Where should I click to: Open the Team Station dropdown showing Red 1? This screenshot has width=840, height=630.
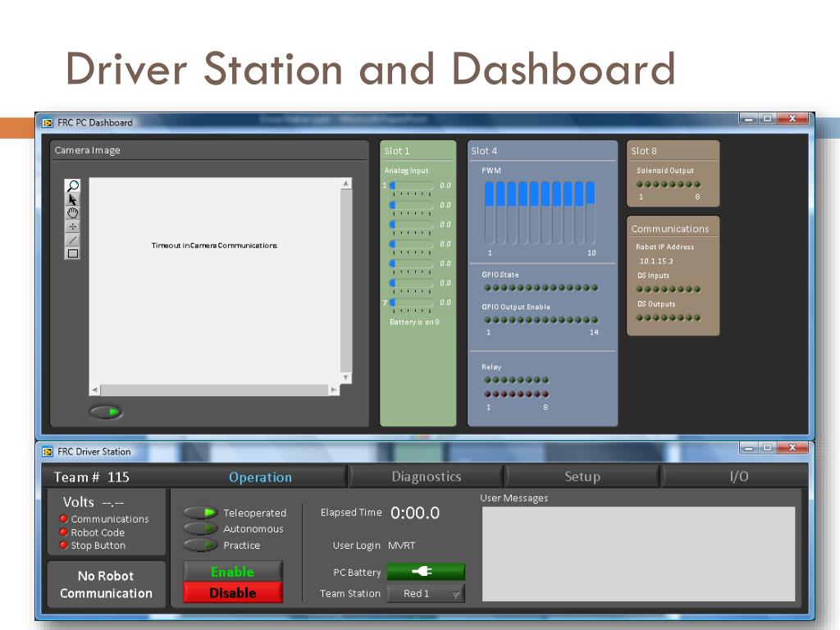[x=426, y=594]
